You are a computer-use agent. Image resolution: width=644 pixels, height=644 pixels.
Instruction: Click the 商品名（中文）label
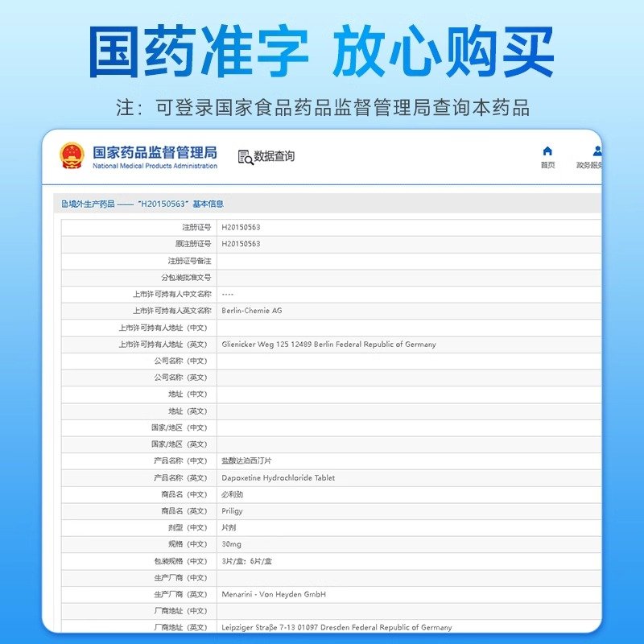point(184,494)
